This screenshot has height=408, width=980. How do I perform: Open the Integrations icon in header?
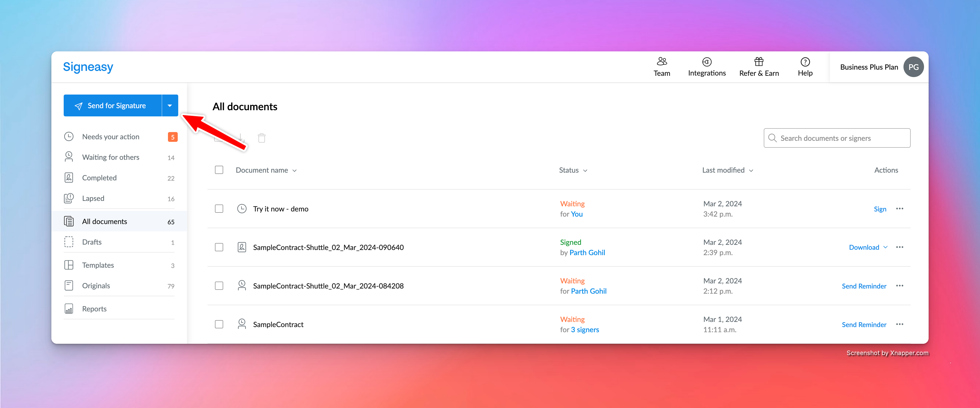[706, 62]
